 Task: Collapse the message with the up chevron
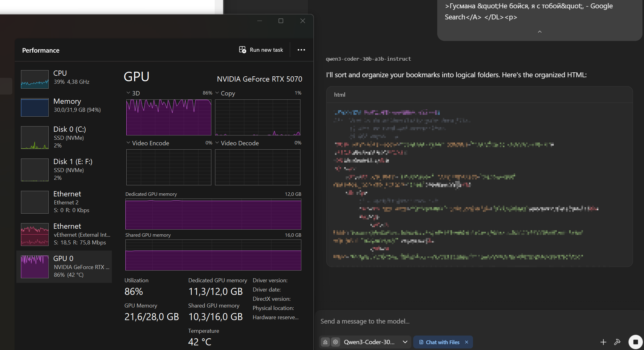pos(540,32)
